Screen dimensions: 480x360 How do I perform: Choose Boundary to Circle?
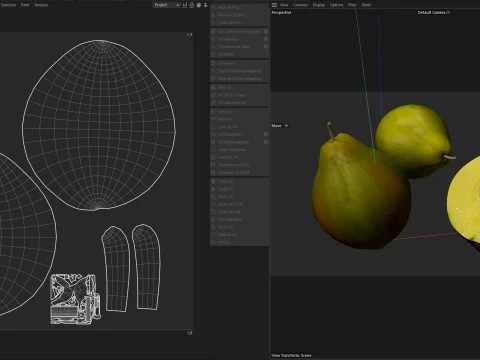tap(239, 165)
